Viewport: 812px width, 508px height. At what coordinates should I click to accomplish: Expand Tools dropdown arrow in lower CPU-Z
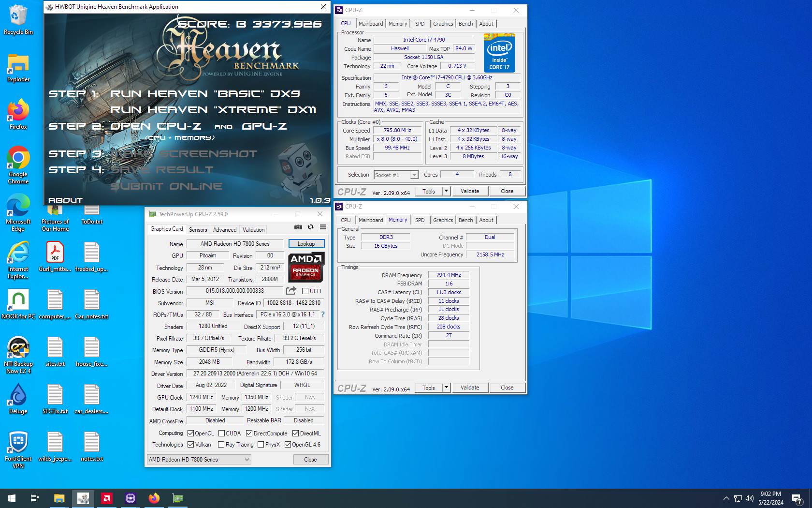tap(446, 388)
